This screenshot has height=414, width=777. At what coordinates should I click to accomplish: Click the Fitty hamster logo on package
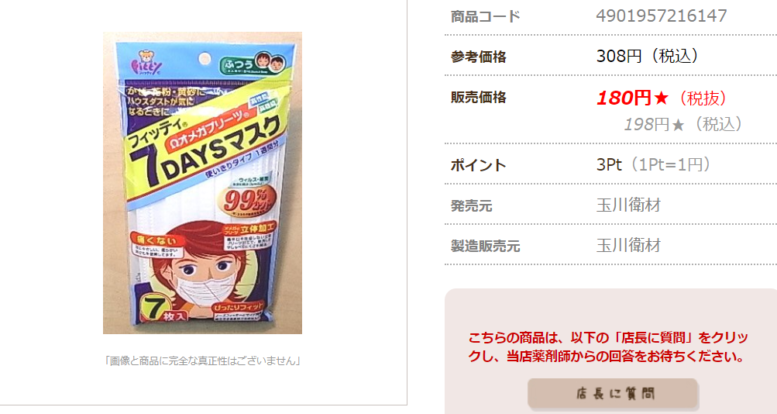click(x=147, y=62)
